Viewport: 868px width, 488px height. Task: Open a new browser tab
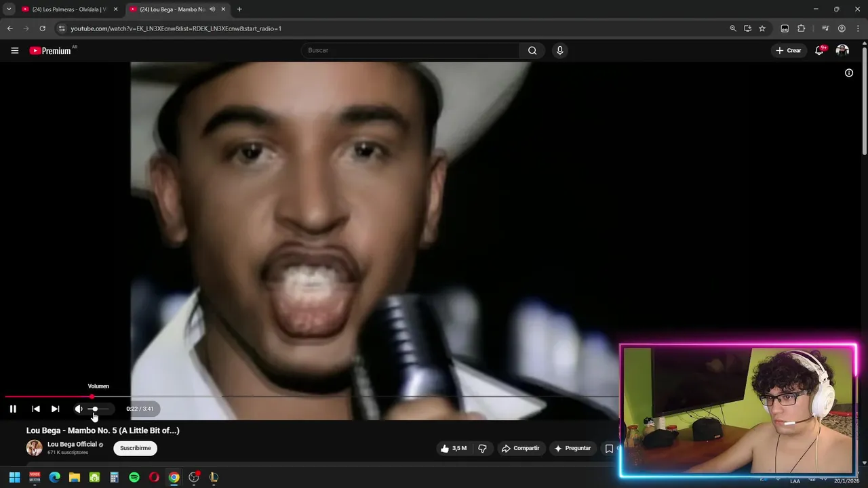pos(239,9)
